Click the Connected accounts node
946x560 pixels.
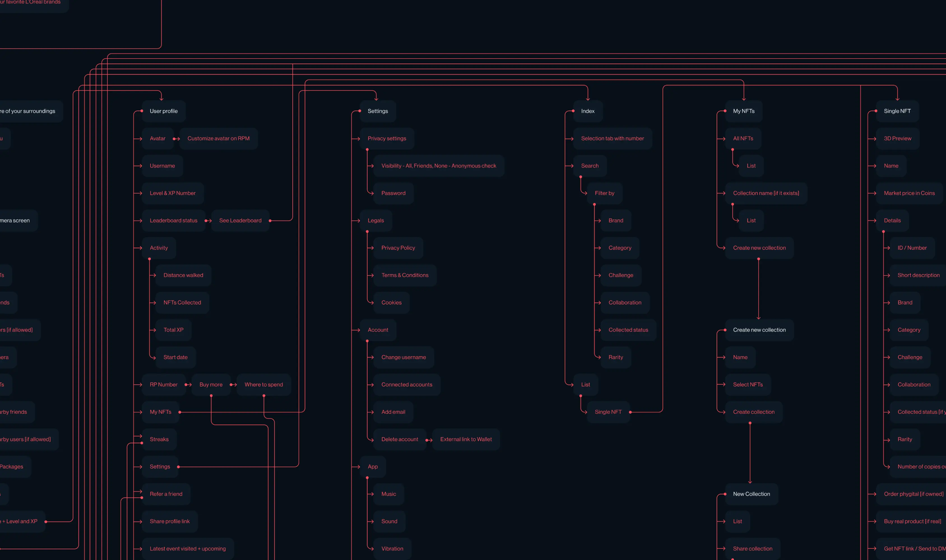[x=407, y=384]
